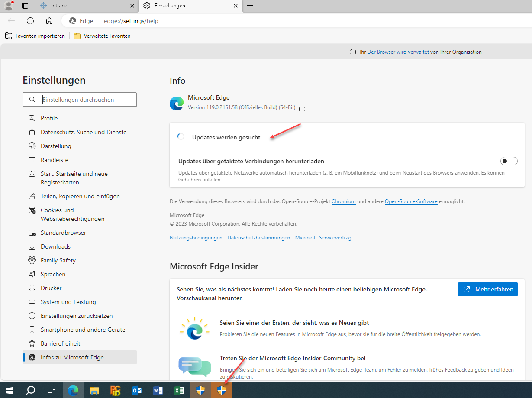
Task: Click the Einstellungen durchsuchen search field
Action: coord(80,100)
